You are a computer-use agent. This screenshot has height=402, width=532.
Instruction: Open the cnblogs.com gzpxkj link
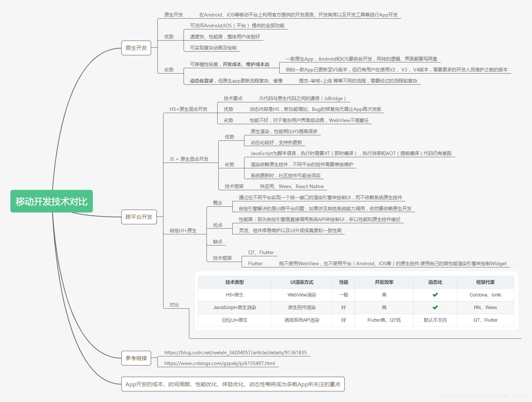[220, 363]
